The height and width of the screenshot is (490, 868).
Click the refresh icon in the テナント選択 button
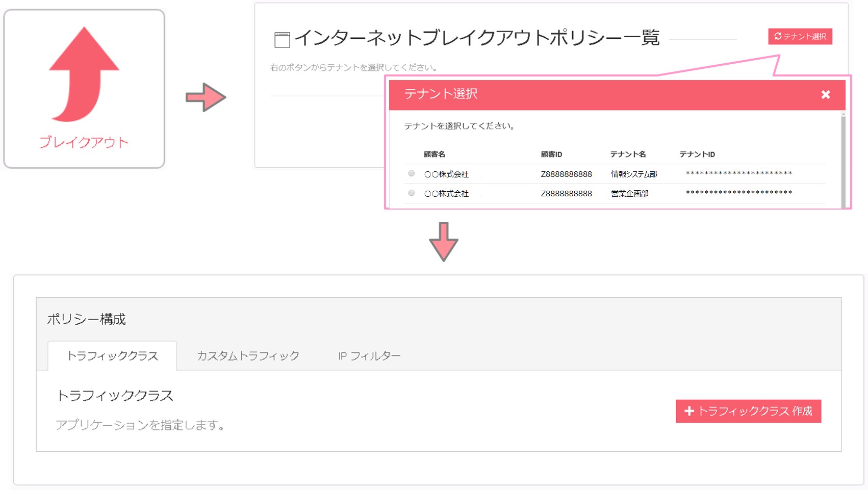[x=778, y=36]
